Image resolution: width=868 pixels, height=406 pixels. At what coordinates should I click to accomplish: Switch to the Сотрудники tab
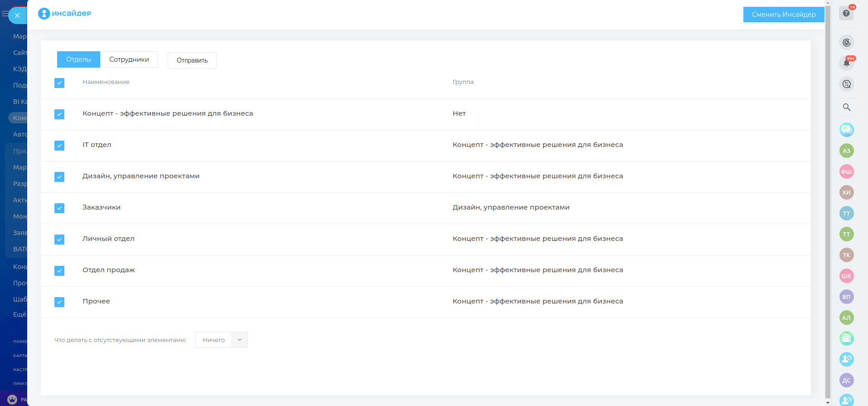(129, 59)
